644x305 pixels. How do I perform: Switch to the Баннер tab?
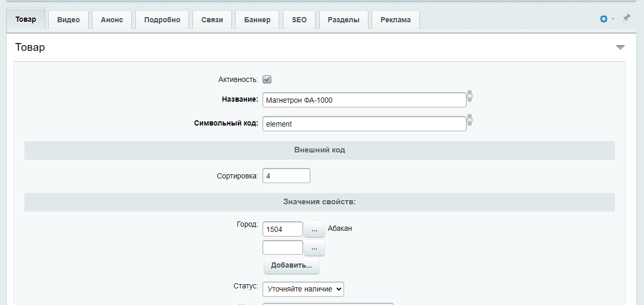257,20
